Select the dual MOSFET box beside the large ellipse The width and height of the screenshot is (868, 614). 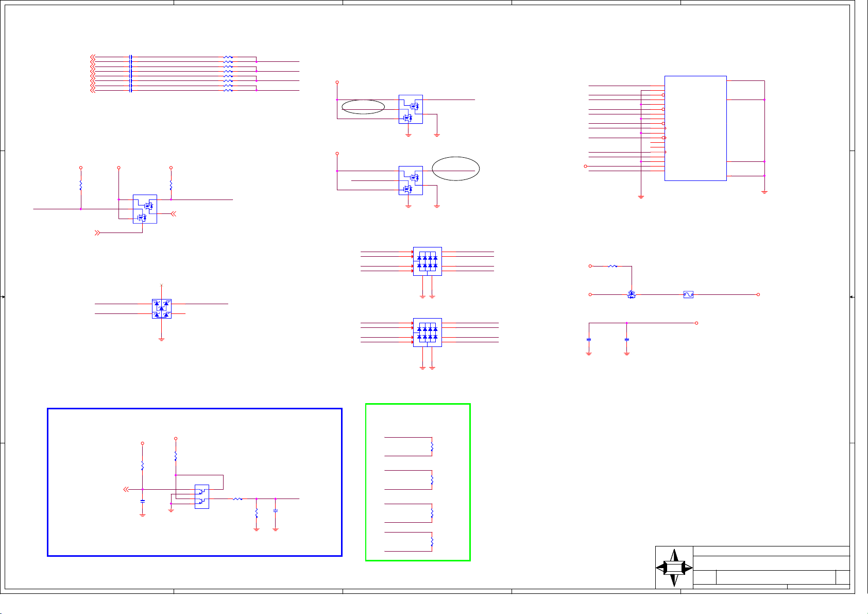411,180
